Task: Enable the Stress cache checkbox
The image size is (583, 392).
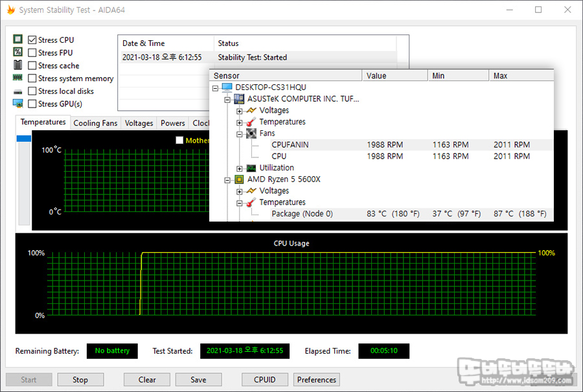Action: (x=32, y=65)
